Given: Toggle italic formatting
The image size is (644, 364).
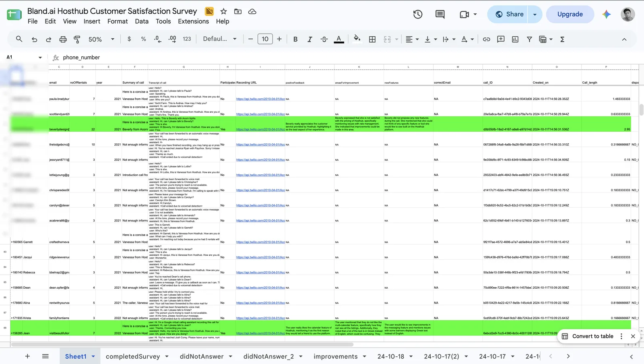Looking at the screenshot, I should (x=310, y=39).
